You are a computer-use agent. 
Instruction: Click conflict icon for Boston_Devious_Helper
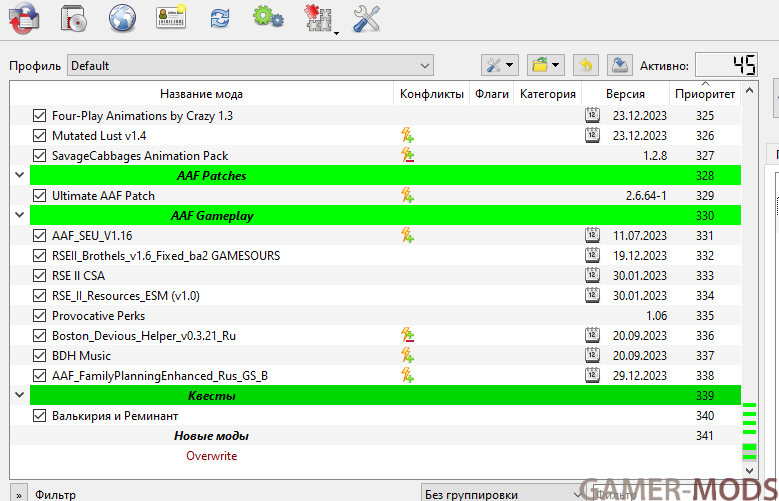[x=407, y=335]
